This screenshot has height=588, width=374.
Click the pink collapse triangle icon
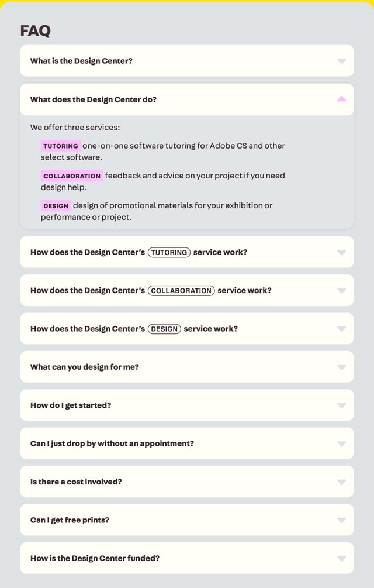pyautogui.click(x=341, y=99)
